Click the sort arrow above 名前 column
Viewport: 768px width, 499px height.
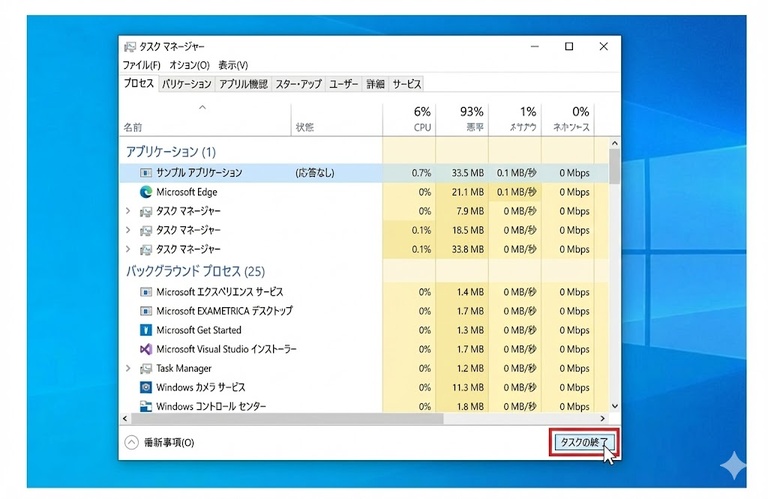(x=202, y=107)
